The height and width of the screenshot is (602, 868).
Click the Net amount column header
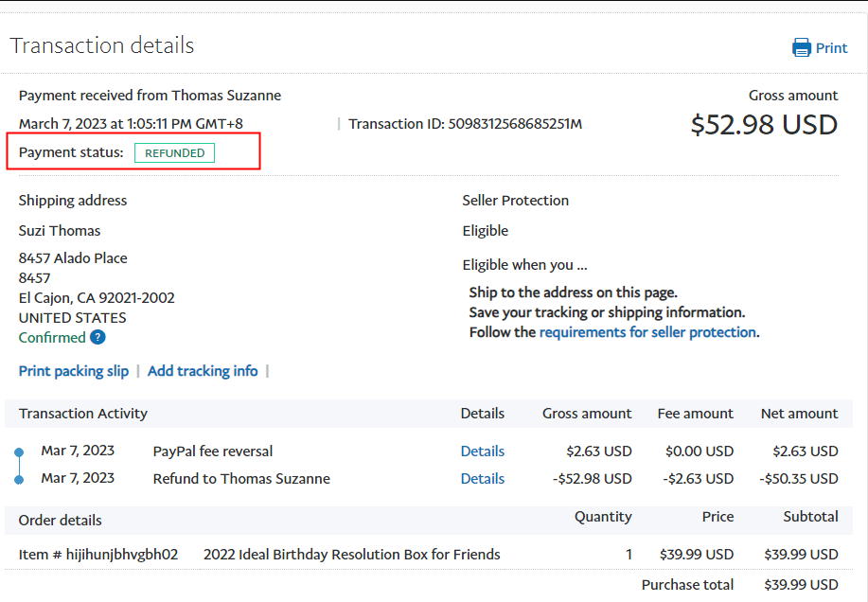pyautogui.click(x=799, y=414)
